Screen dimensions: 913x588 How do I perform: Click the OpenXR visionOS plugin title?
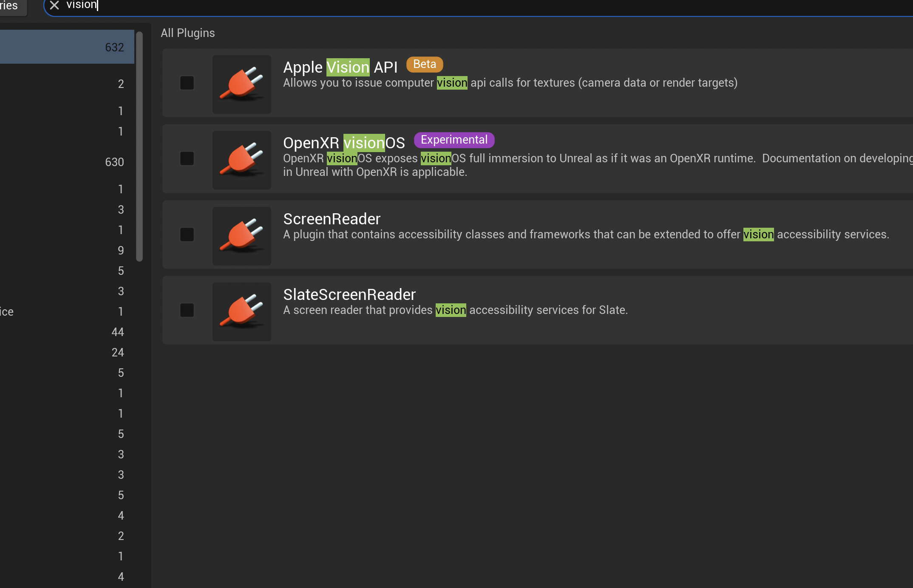pyautogui.click(x=344, y=143)
